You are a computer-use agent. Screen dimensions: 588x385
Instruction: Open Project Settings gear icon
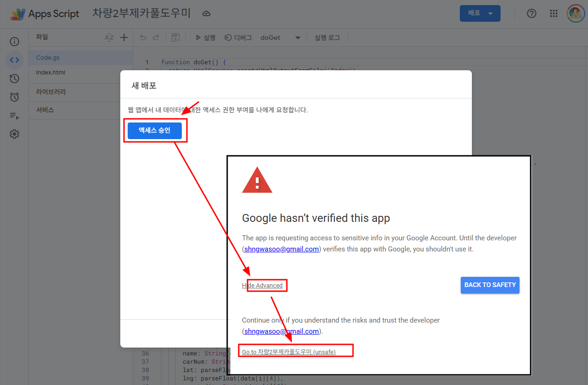(14, 134)
